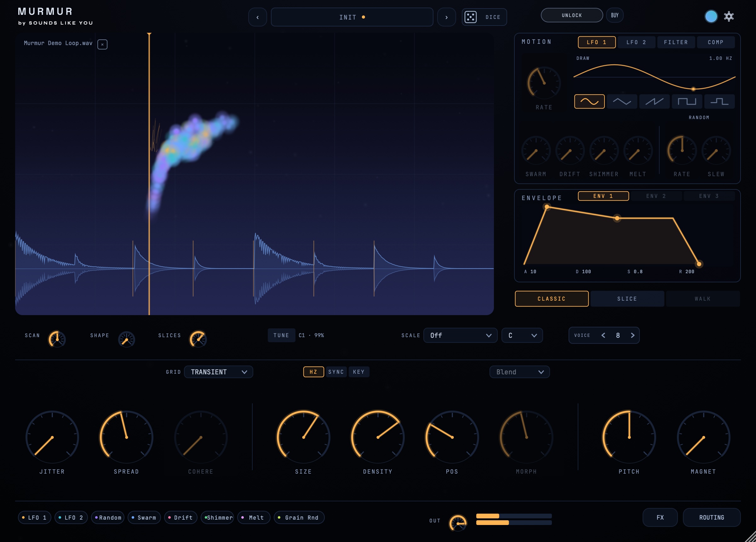Go to the previous preset
Viewport: 756px width, 542px height.
tap(257, 17)
